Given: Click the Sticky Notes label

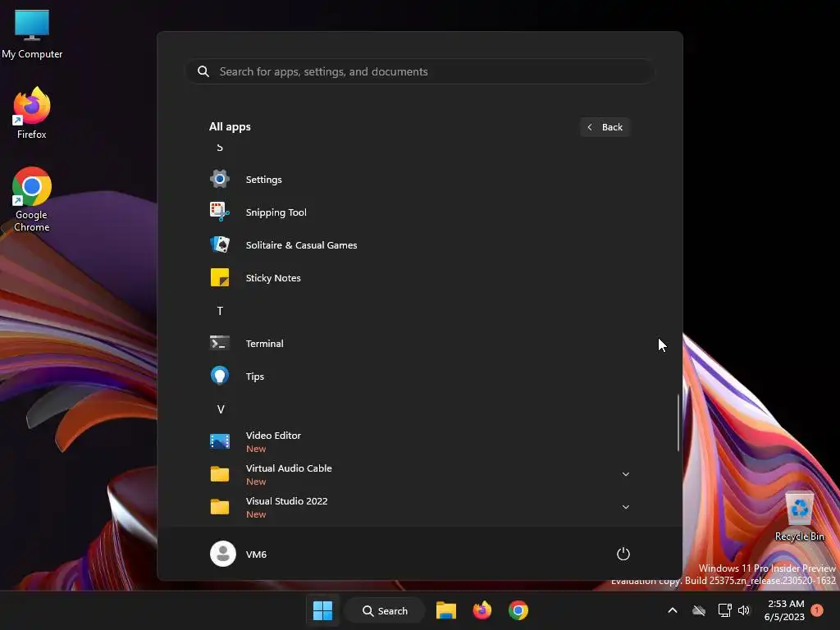Looking at the screenshot, I should (273, 278).
